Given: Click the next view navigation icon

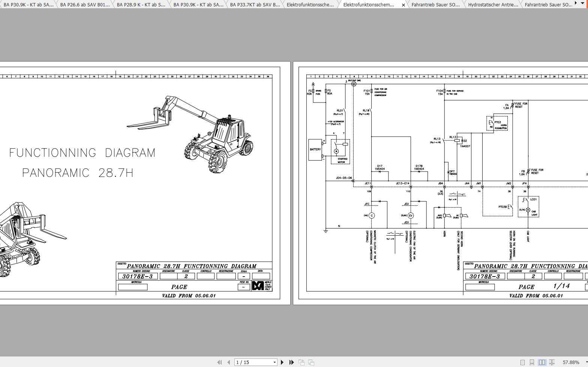Looking at the screenshot, I should pos(311,362).
